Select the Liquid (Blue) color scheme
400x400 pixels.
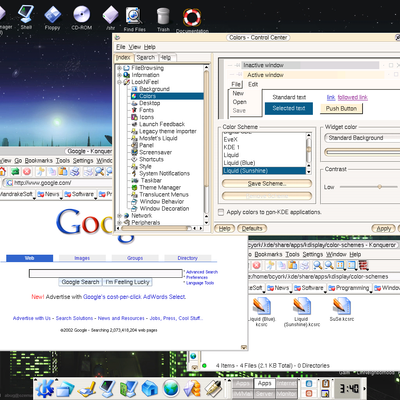pos(239,163)
